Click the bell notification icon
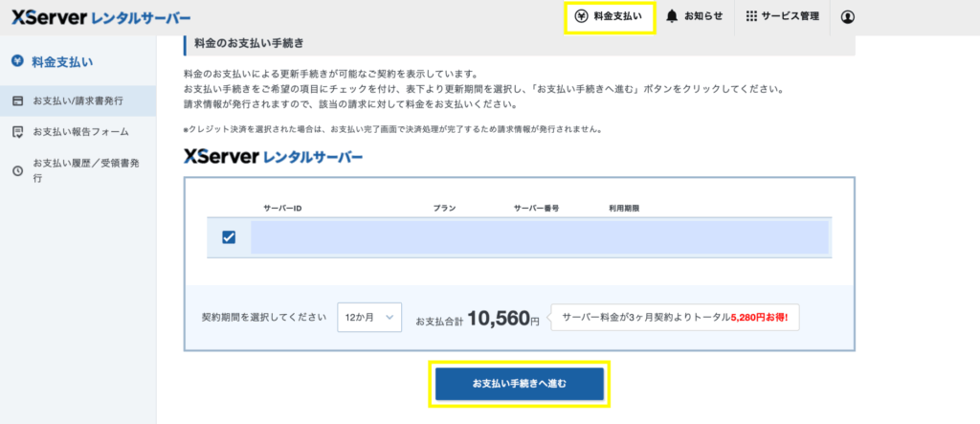 [x=672, y=16]
